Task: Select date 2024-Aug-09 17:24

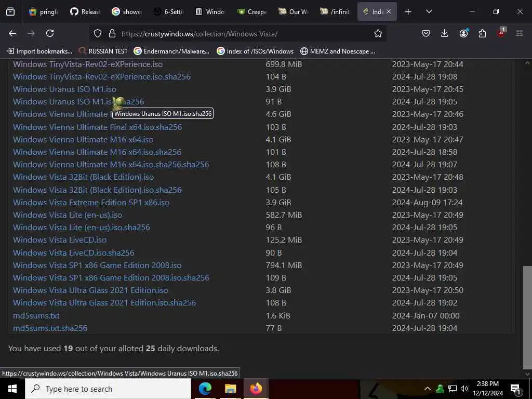Action: tap(427, 203)
